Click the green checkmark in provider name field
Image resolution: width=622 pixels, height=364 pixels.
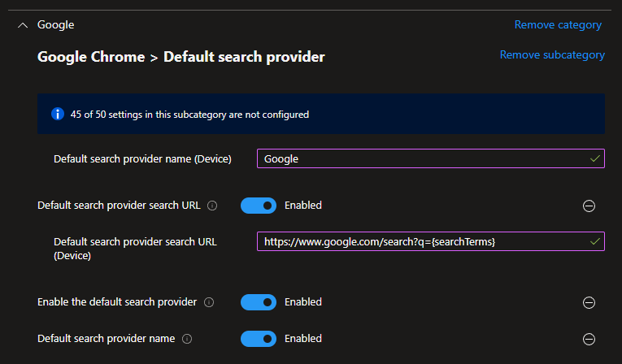point(594,158)
